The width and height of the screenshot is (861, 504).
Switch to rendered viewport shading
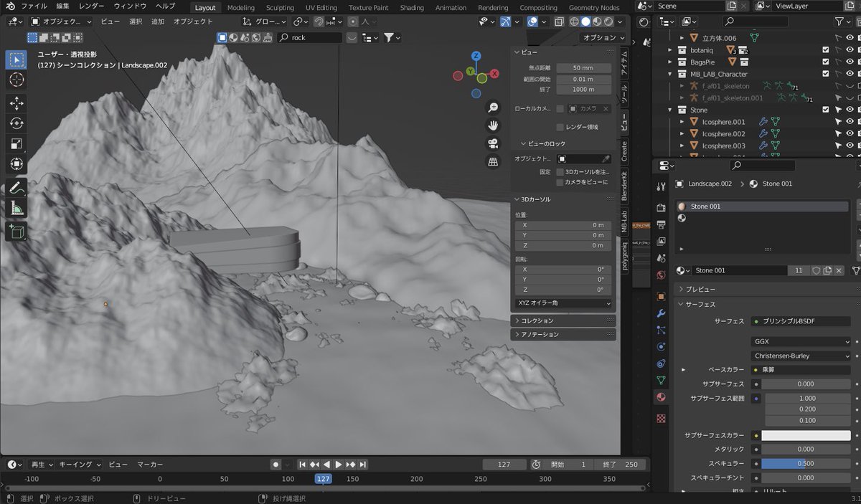coord(608,22)
